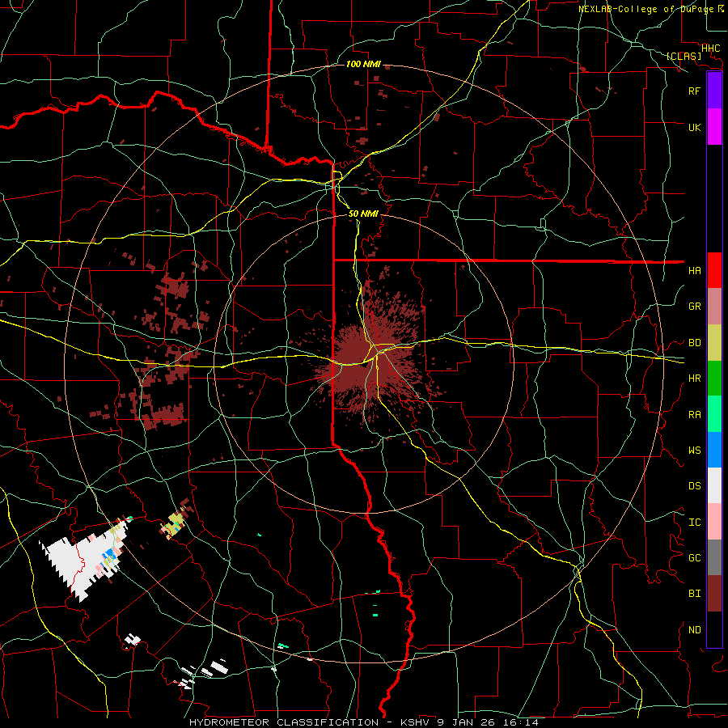Click the IC legend label
This screenshot has height=728, width=728.
(x=694, y=523)
